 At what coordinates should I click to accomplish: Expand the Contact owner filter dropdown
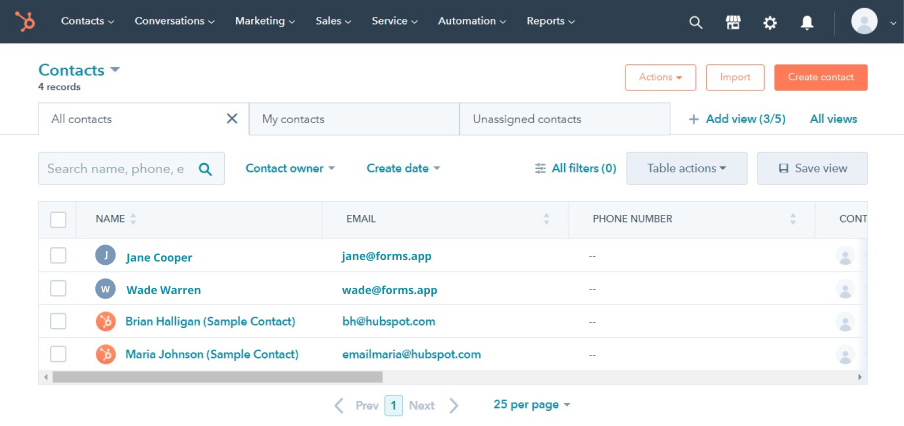290,169
